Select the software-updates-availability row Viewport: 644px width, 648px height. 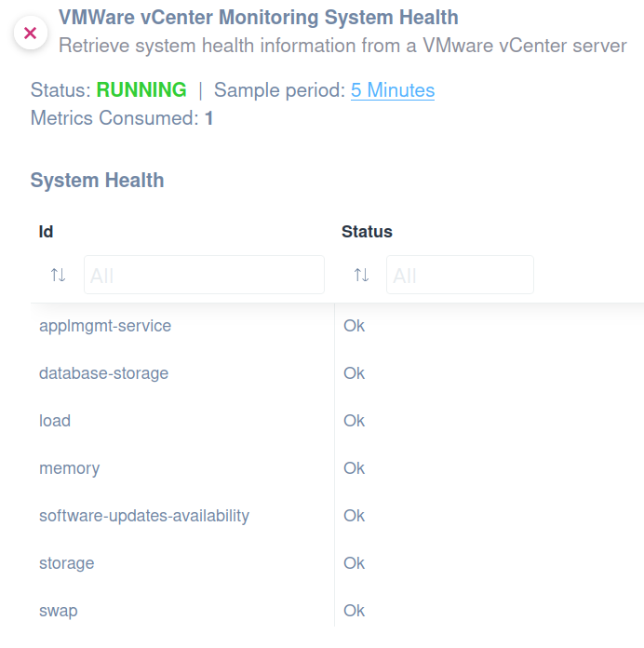click(337, 516)
